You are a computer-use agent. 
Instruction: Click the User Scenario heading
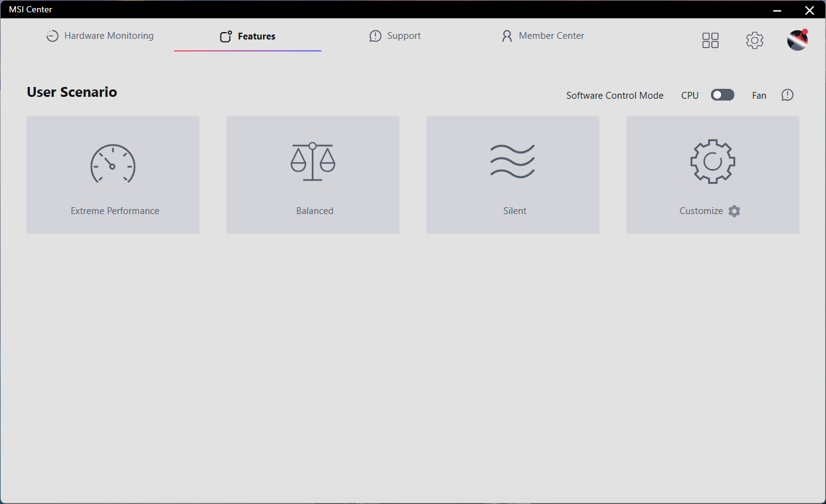(72, 92)
